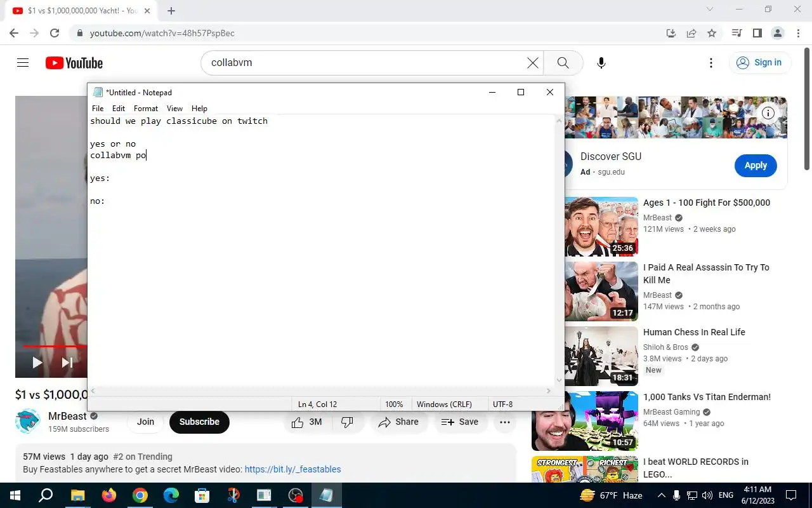The width and height of the screenshot is (812, 508).
Task: Open Chrome profile avatar
Action: pyautogui.click(x=777, y=33)
